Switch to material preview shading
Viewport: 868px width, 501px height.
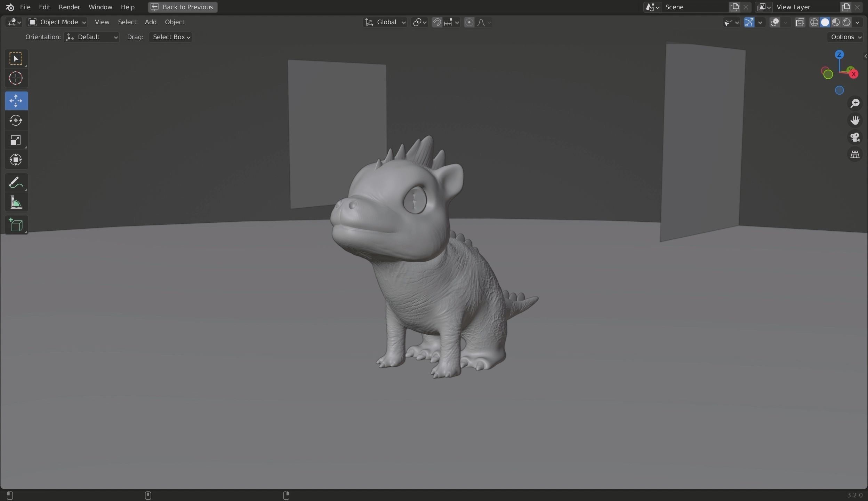(x=835, y=22)
